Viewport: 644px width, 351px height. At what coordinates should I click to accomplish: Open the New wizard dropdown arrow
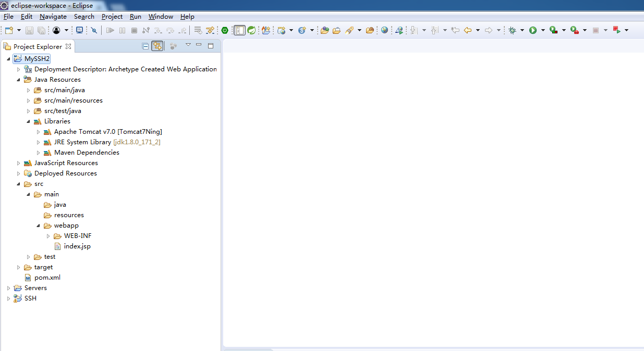[x=19, y=30]
